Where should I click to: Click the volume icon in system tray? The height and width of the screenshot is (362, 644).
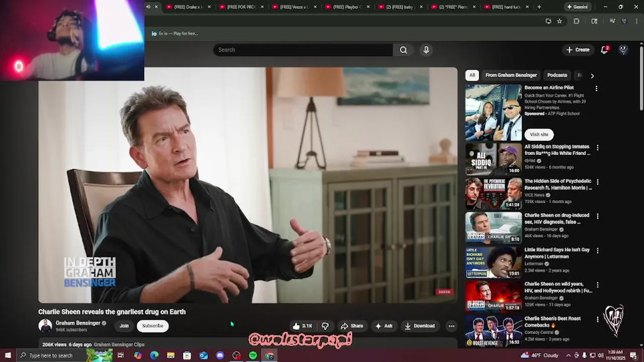(600, 355)
